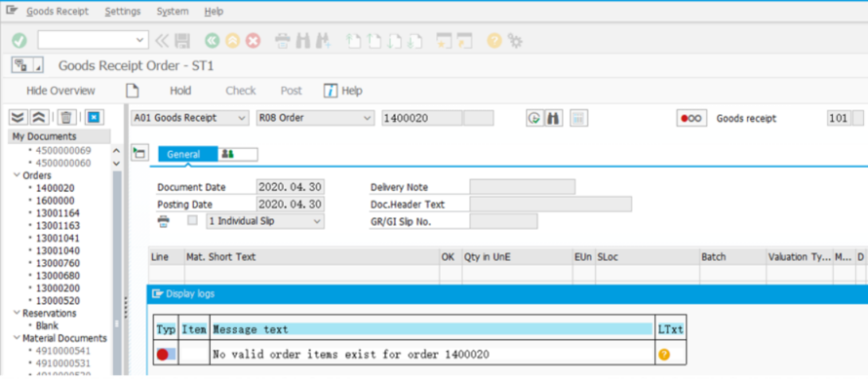Click the Execute clock icon
868x379 pixels.
point(534,119)
